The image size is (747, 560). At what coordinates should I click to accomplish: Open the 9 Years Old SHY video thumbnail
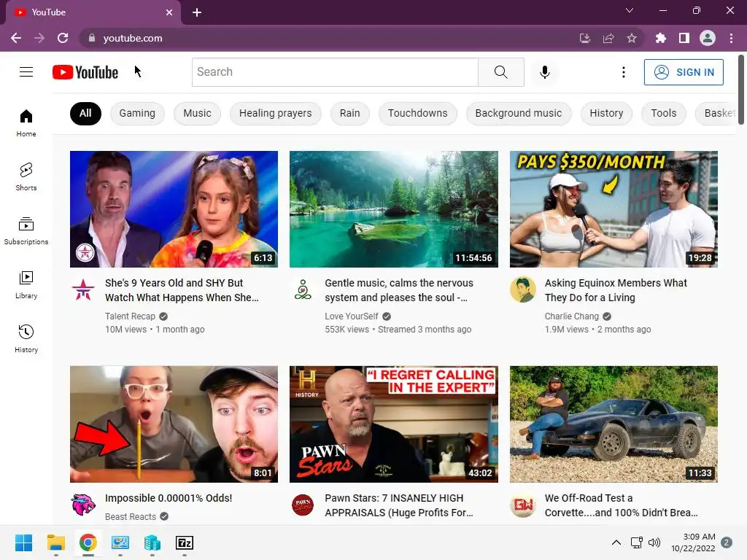(174, 209)
